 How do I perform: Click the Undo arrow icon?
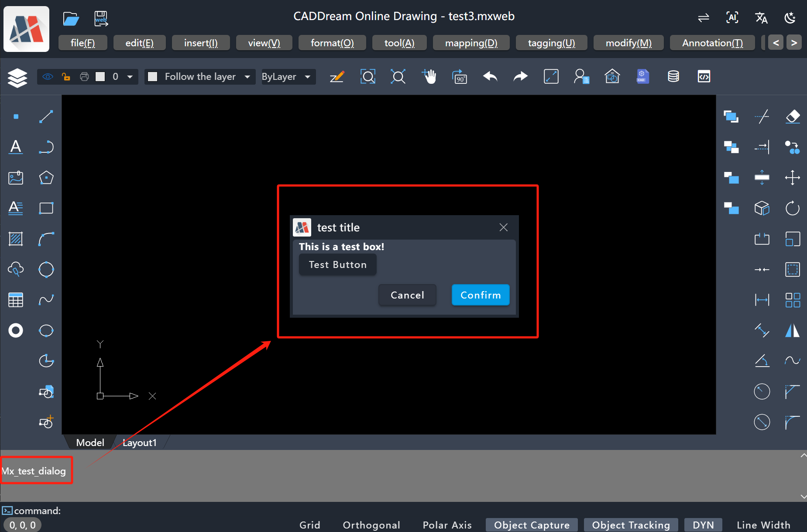pos(490,77)
